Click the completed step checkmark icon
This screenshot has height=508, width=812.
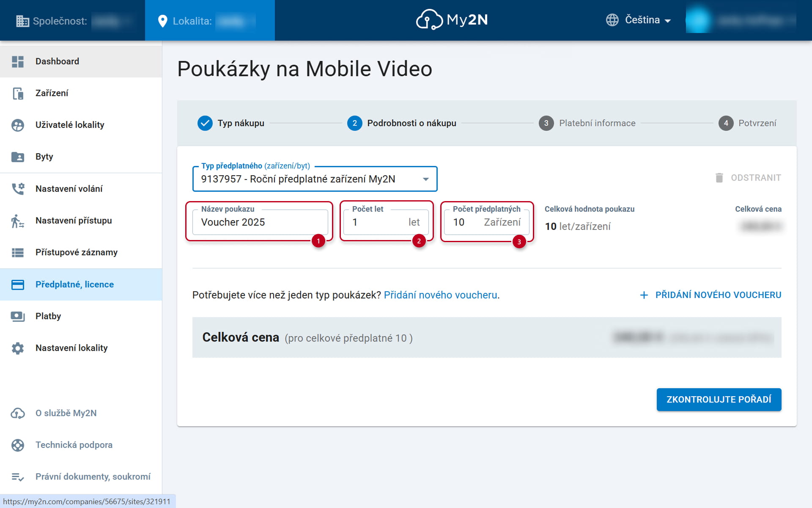pyautogui.click(x=205, y=123)
